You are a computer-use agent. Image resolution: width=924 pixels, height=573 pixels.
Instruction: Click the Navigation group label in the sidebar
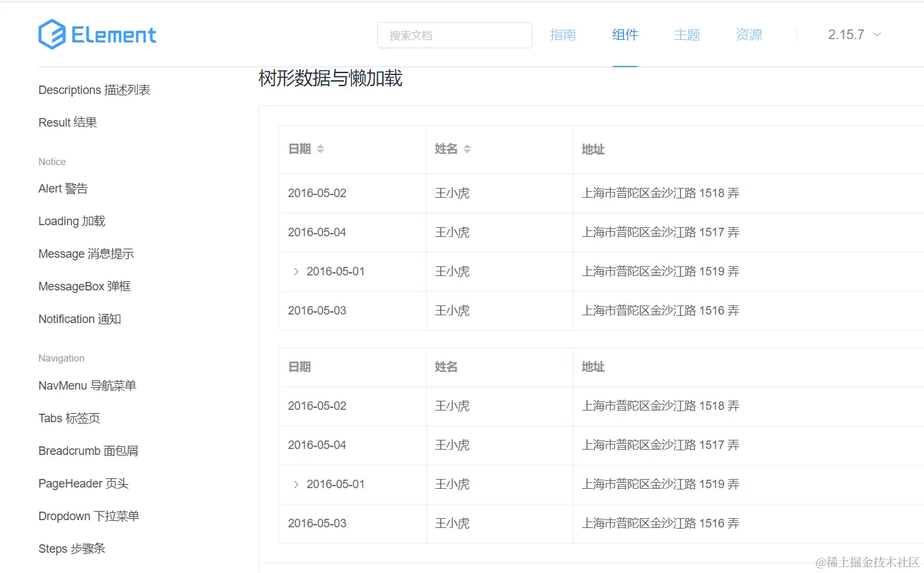61,358
